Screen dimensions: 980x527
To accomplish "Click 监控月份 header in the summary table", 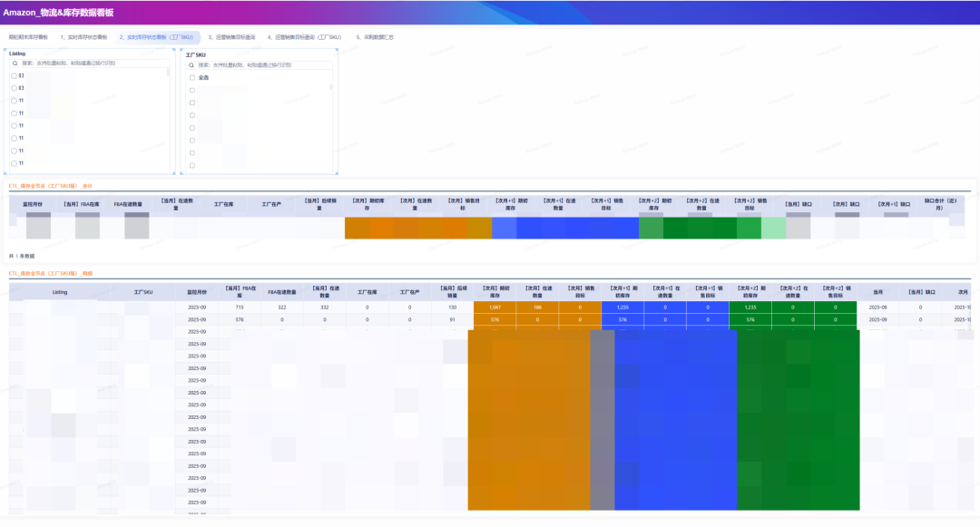I will pos(34,204).
